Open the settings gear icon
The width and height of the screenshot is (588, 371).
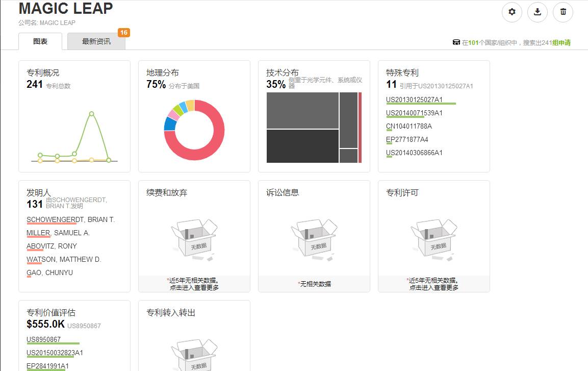click(512, 12)
